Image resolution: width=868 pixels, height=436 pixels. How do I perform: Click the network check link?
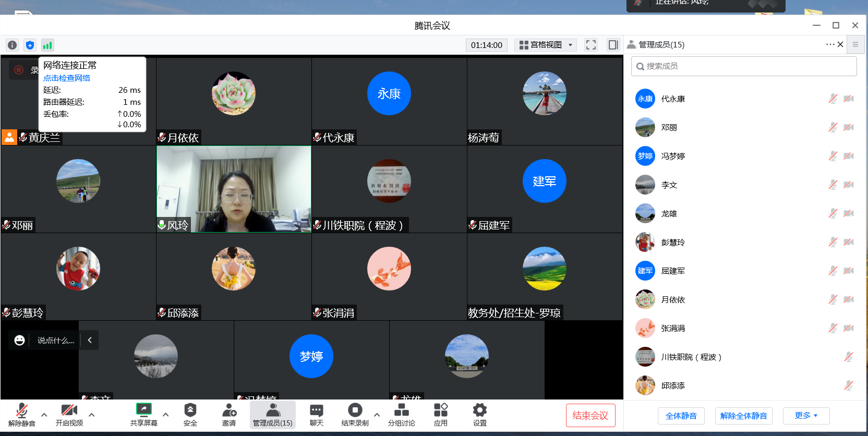coord(67,78)
